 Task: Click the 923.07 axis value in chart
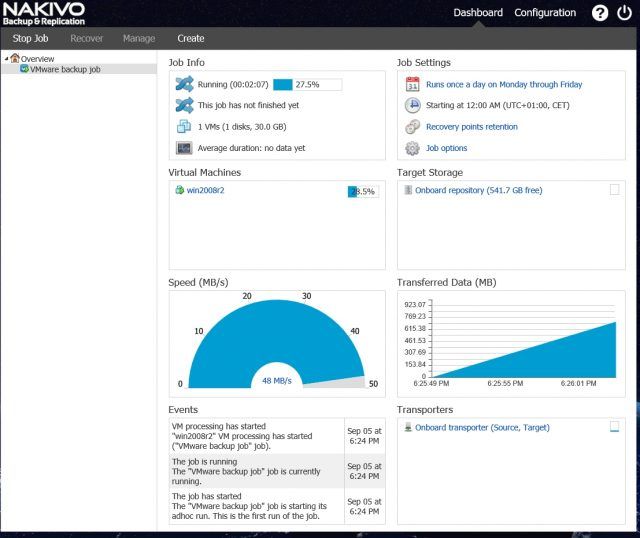pos(415,305)
